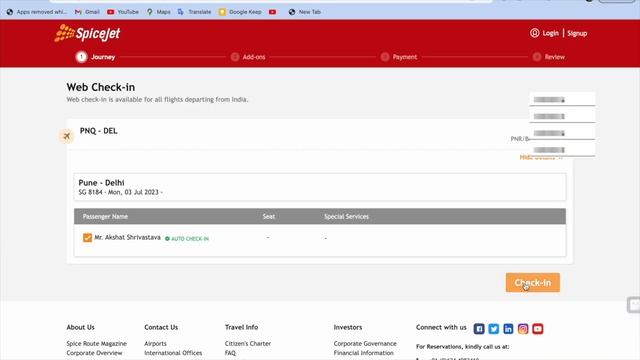This screenshot has width=640, height=360.
Task: Open Financial Information footer link
Action: [364, 353]
